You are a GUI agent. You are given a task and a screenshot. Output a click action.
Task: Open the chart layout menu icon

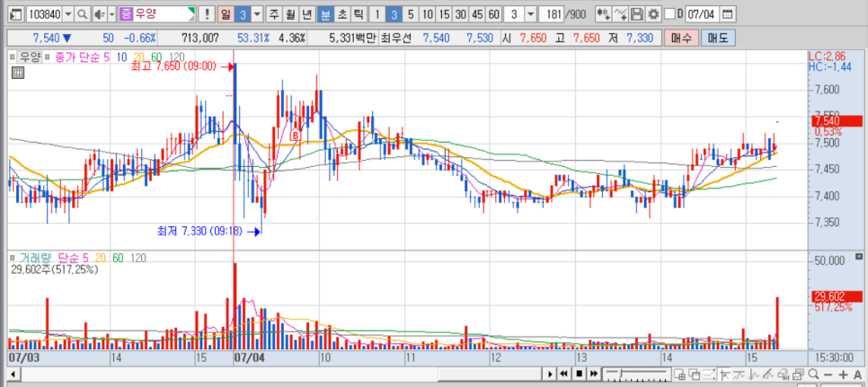point(16,13)
